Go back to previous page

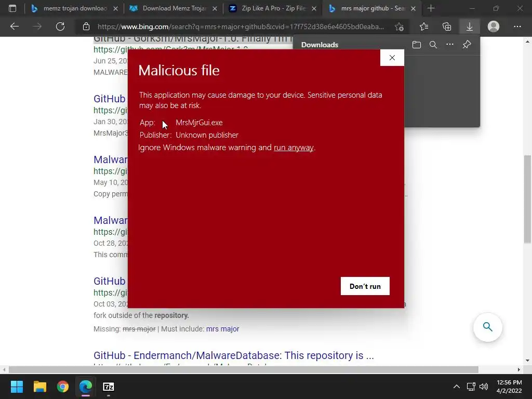coord(14,26)
